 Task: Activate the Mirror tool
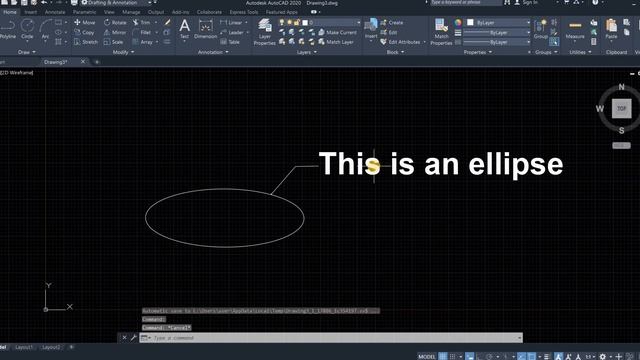[x=115, y=32]
